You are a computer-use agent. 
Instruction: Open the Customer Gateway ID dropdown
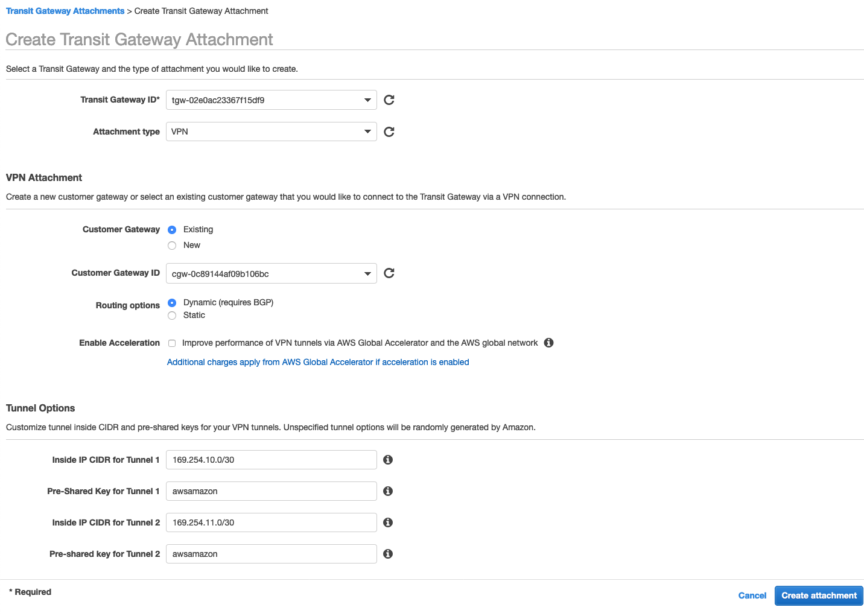tap(271, 273)
